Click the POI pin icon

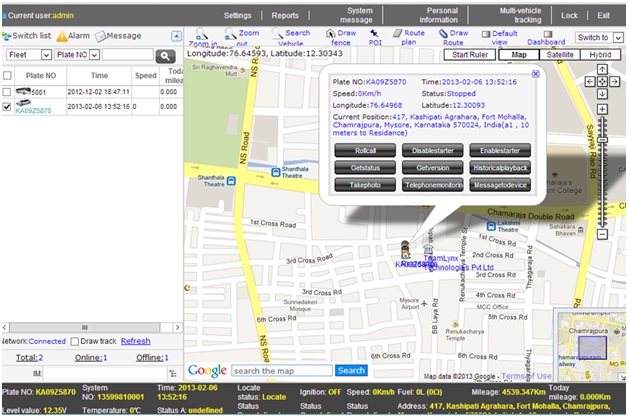pos(374,33)
